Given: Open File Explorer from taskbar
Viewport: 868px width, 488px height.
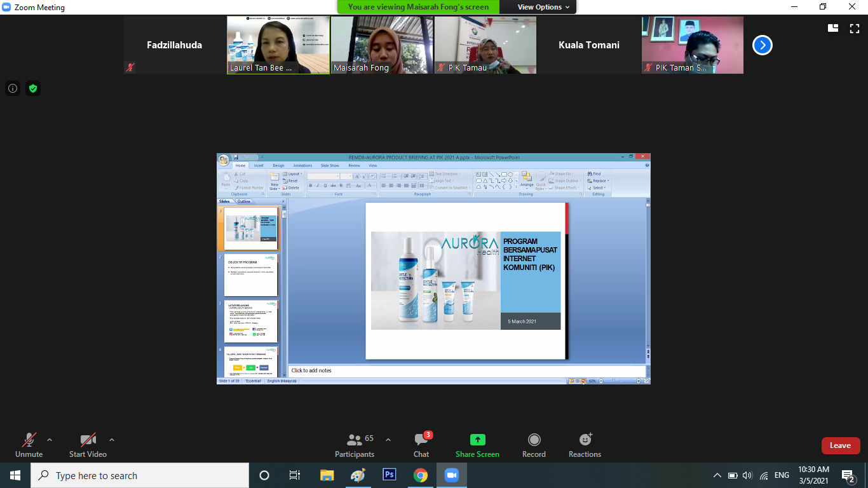Looking at the screenshot, I should tap(327, 475).
